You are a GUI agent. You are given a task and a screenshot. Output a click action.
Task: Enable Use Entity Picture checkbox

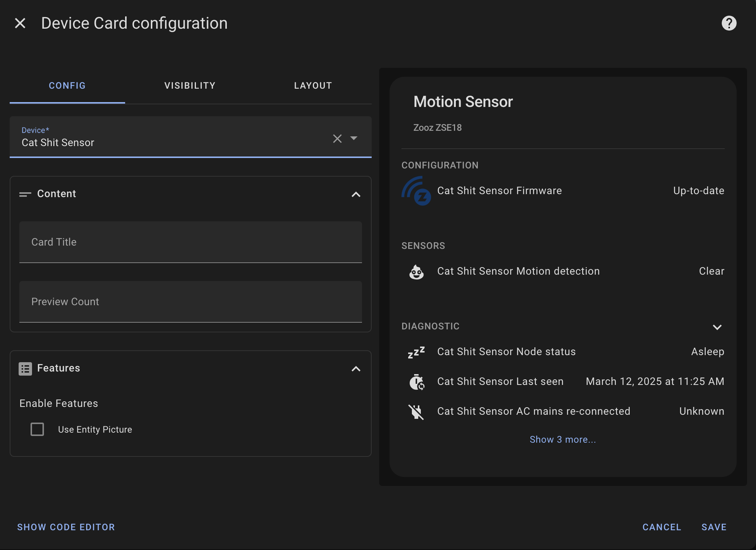pos(37,429)
